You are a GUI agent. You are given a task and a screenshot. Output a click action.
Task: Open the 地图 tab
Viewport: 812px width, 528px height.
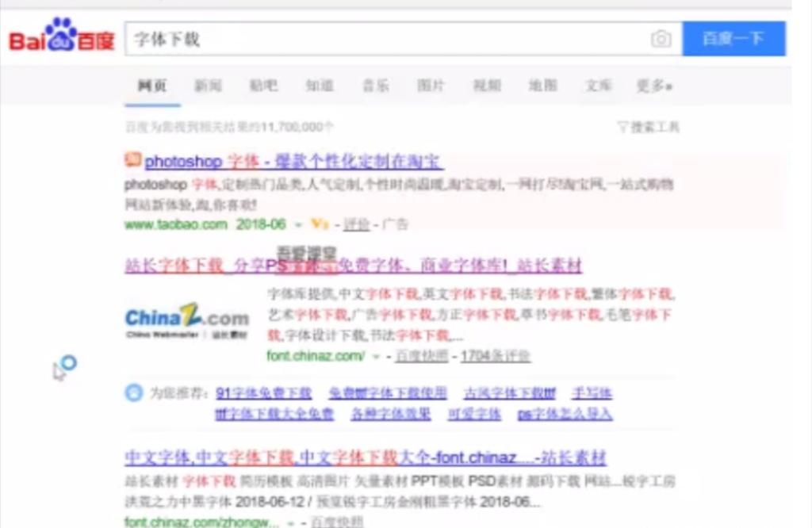(x=542, y=86)
